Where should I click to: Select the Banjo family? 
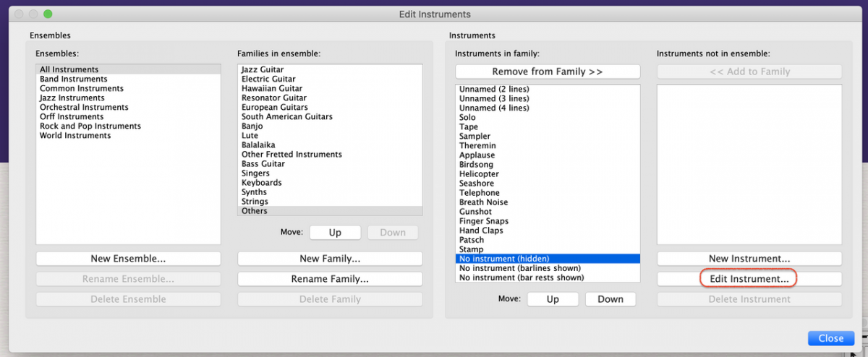point(252,126)
